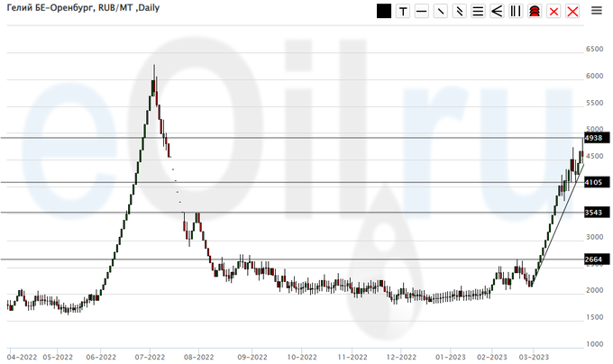Click the 3543 price level label

click(x=595, y=213)
